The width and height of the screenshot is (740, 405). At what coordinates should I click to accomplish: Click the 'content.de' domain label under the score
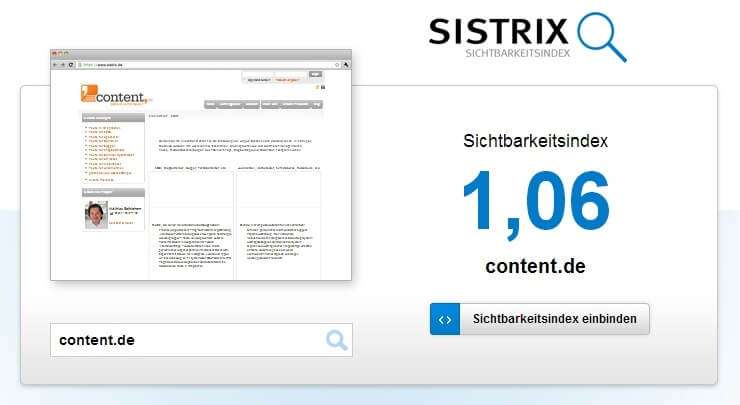point(535,266)
